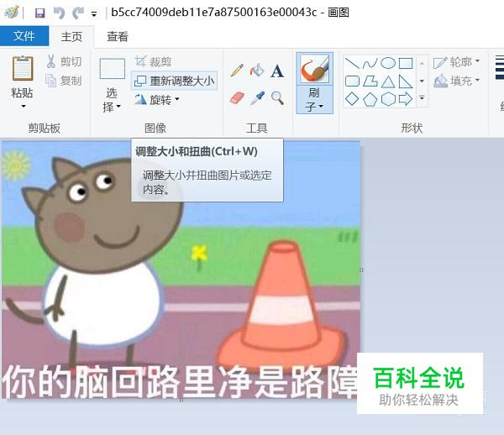
Task: Select the Triangle shape
Action: coord(388,81)
